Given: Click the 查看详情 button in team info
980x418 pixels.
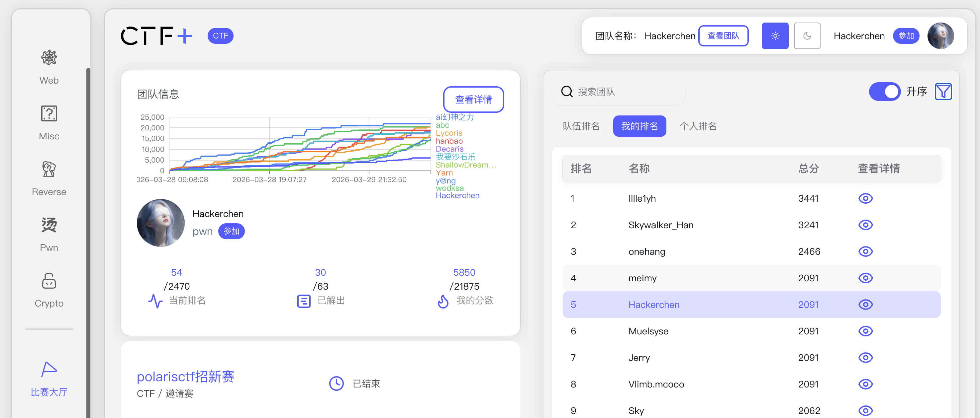Looking at the screenshot, I should pyautogui.click(x=473, y=100).
